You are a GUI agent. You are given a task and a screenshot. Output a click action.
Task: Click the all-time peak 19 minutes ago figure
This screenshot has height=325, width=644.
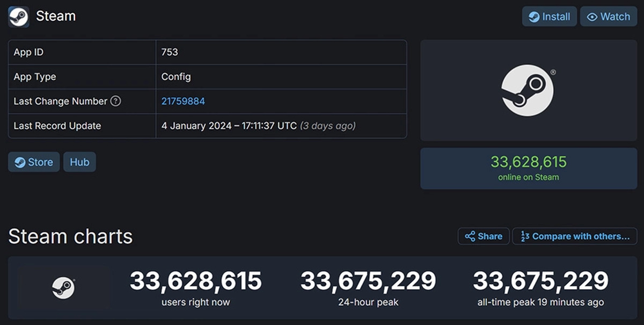coord(541,281)
